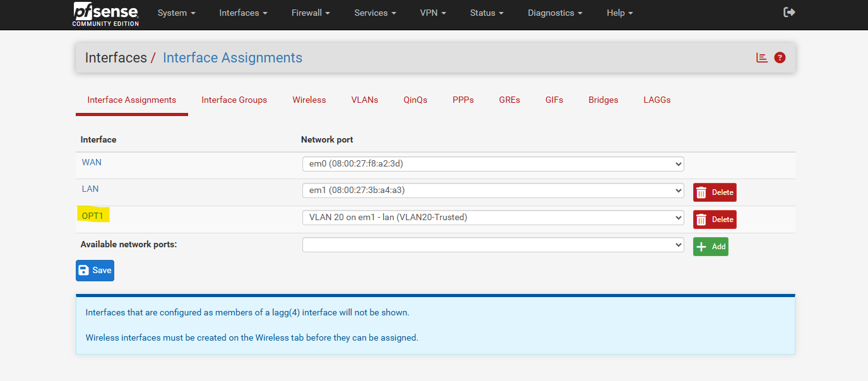Click the Interface column header
Screen dimensions: 868x381
pyautogui.click(x=98, y=139)
